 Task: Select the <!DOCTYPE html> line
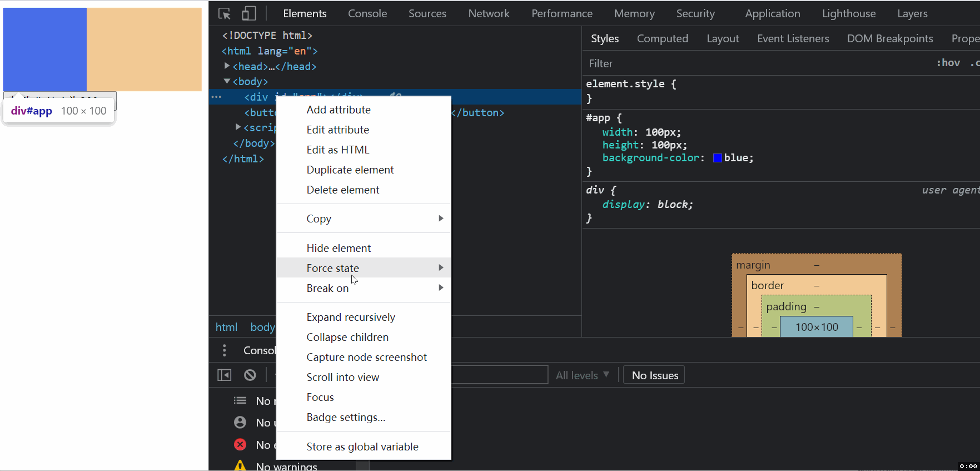[x=267, y=35]
